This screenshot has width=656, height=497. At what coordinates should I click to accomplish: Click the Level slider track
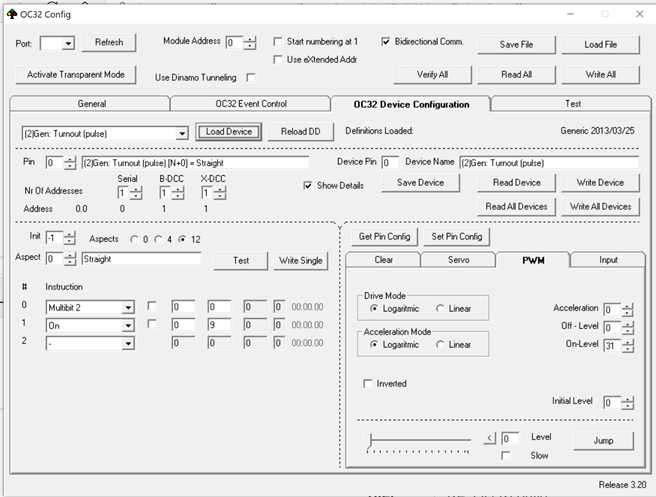pyautogui.click(x=420, y=439)
